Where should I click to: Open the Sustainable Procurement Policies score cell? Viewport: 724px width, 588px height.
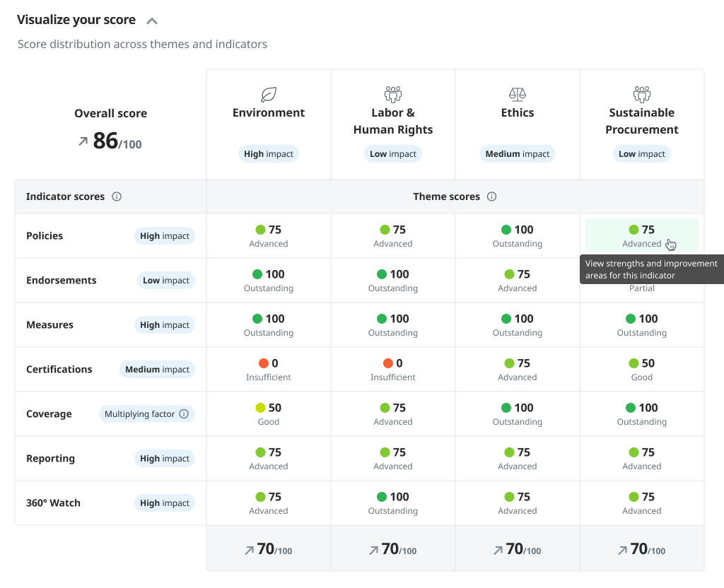(641, 235)
